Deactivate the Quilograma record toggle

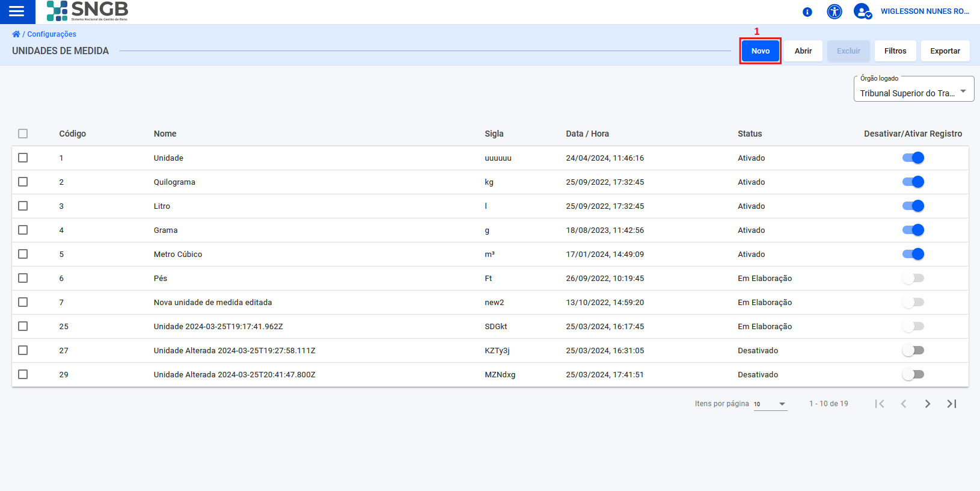click(913, 182)
